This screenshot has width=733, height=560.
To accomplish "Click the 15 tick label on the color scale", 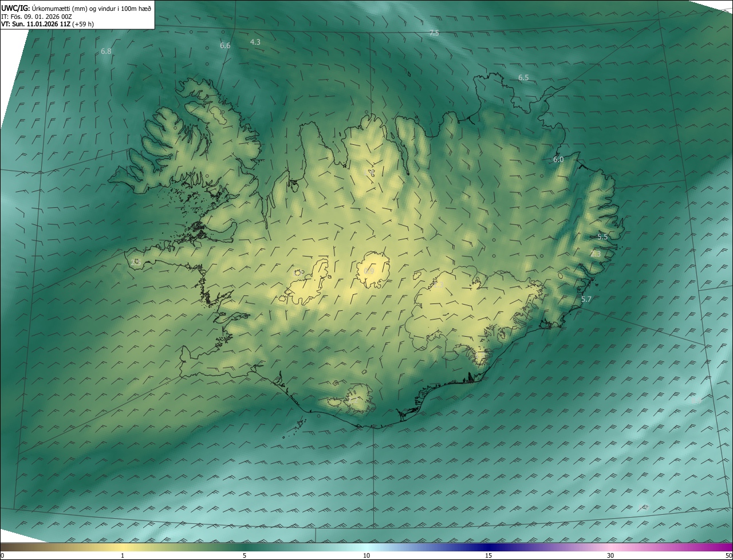I will click(x=488, y=555).
